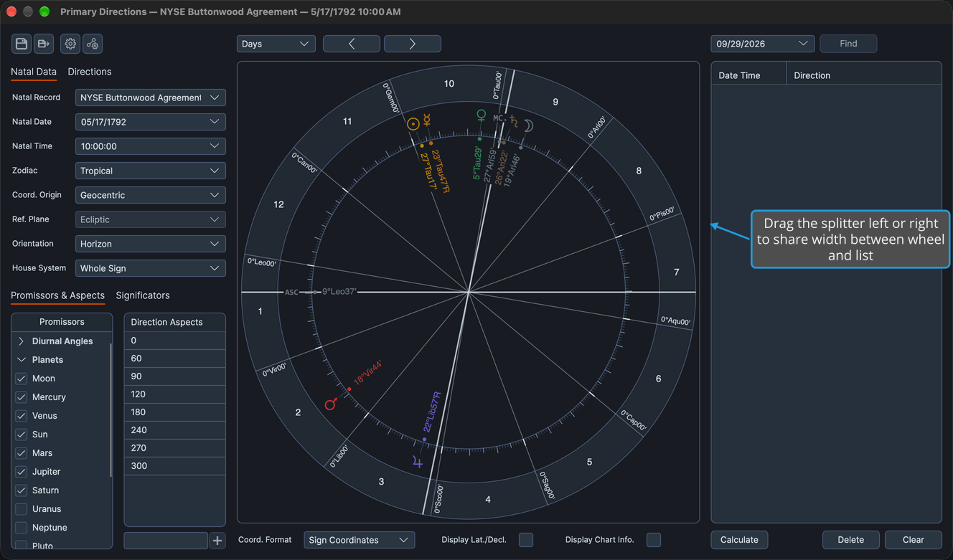Click the Clear button
953x560 pixels.
(x=914, y=540)
